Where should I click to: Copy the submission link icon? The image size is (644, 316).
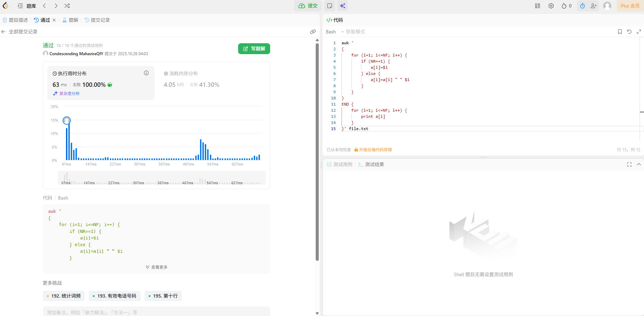click(x=313, y=32)
